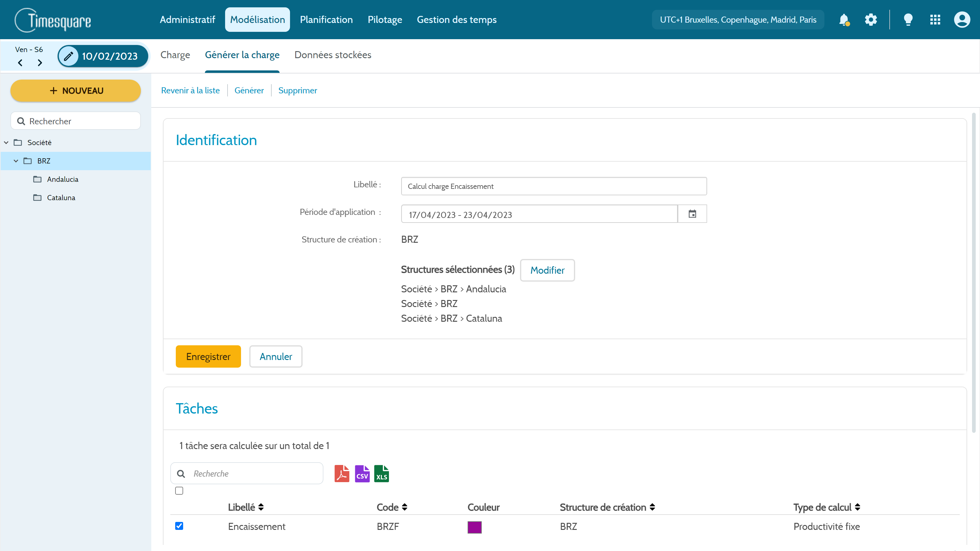Click the lightbulb tips icon
The height and width of the screenshot is (551, 980).
coord(908,20)
